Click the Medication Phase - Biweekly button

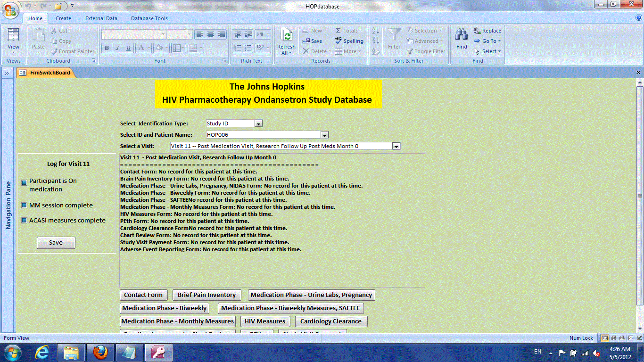165,308
